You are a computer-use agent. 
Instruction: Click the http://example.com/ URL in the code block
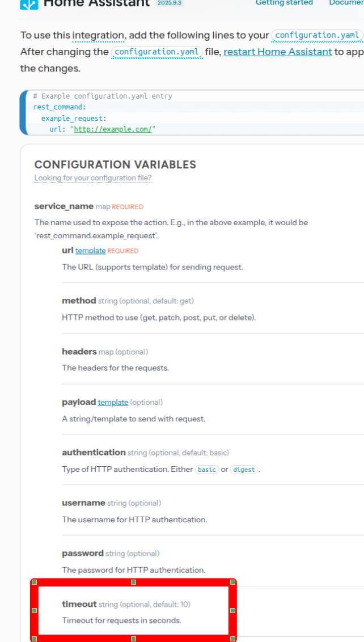[113, 129]
